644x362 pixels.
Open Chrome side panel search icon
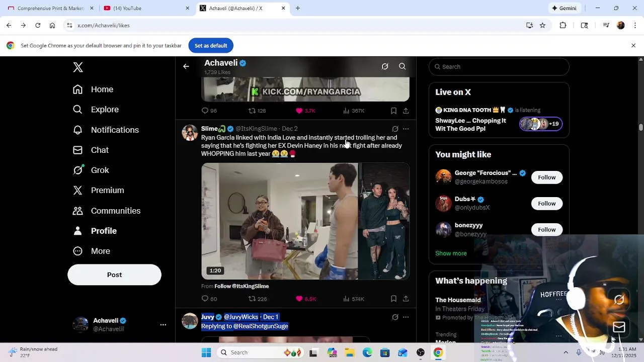[x=585, y=25]
